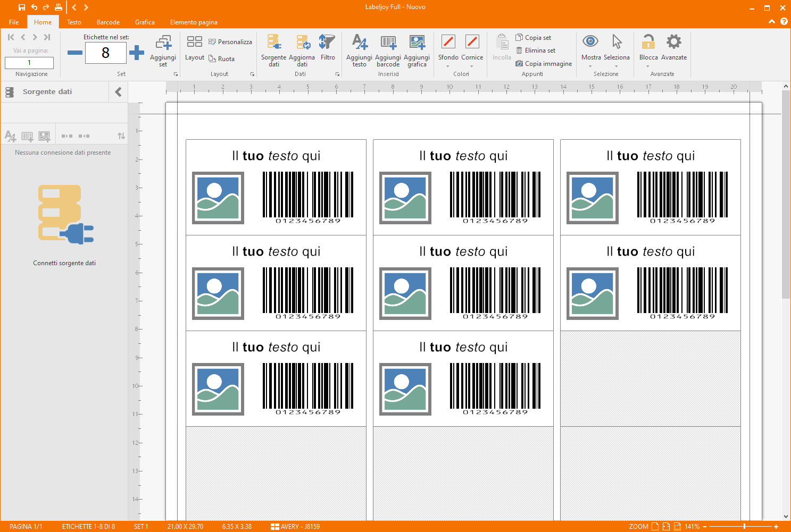Open Sorgente dati from the ribbon
The height and width of the screenshot is (532, 791).
(273, 43)
